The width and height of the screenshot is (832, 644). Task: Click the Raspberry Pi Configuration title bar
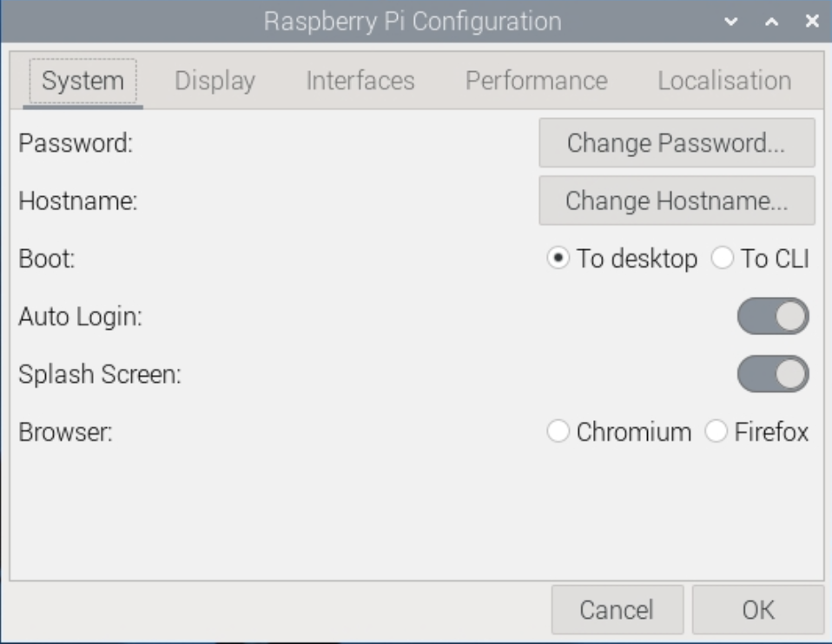point(413,22)
